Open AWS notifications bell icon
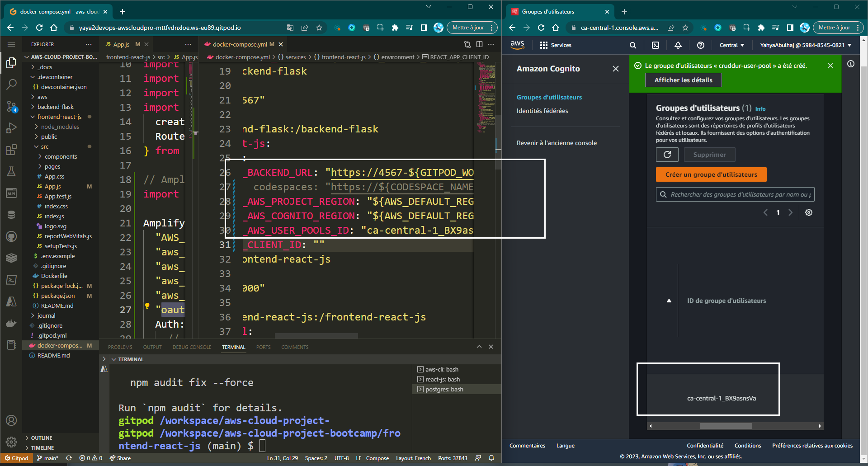 click(678, 45)
